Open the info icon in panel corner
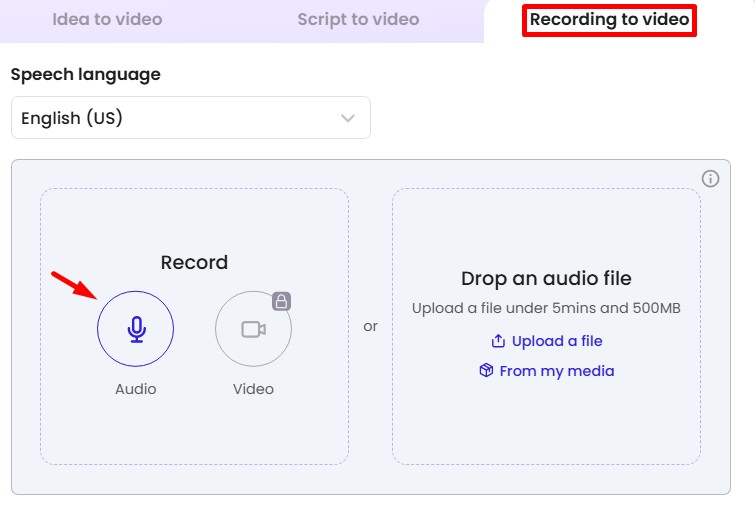Viewport: 755px width, 512px height. (710, 179)
